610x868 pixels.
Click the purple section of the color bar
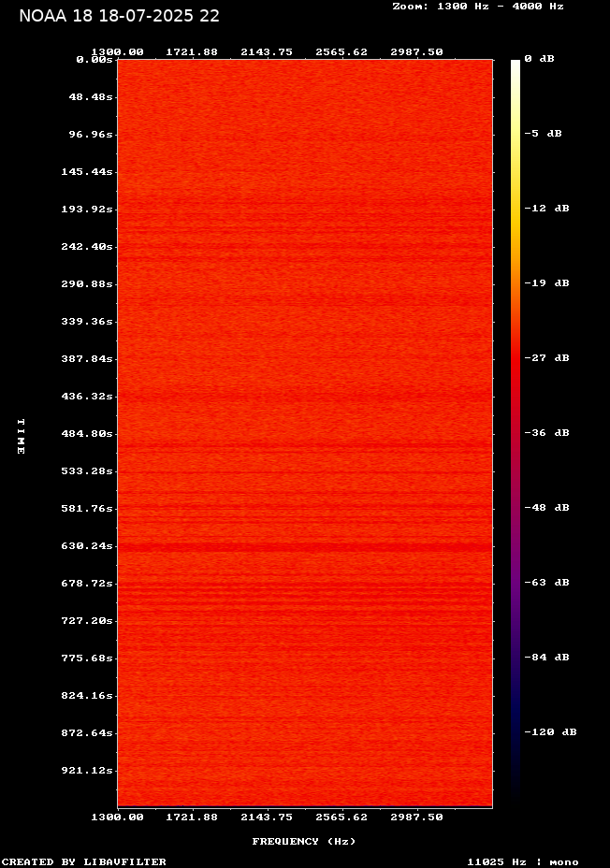[x=515, y=580]
